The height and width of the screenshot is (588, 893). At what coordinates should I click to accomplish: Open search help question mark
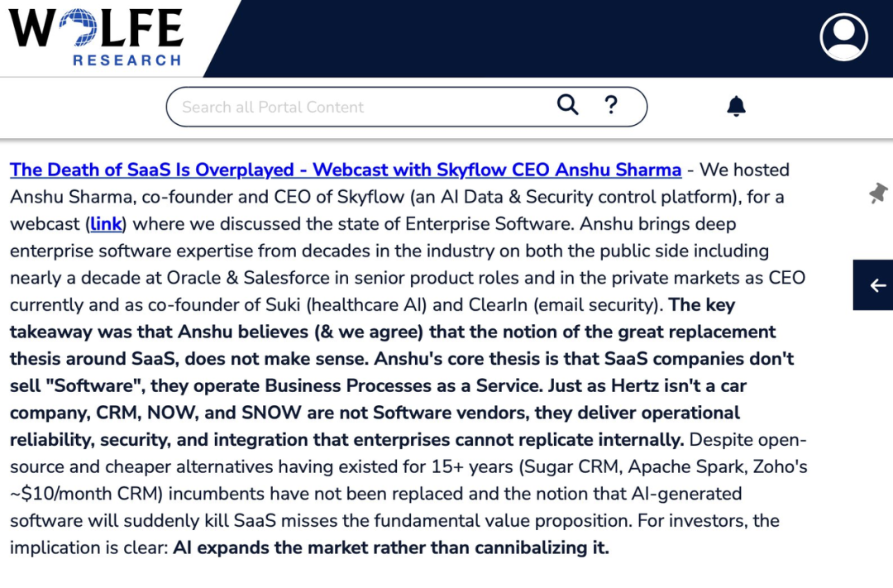pos(611,105)
